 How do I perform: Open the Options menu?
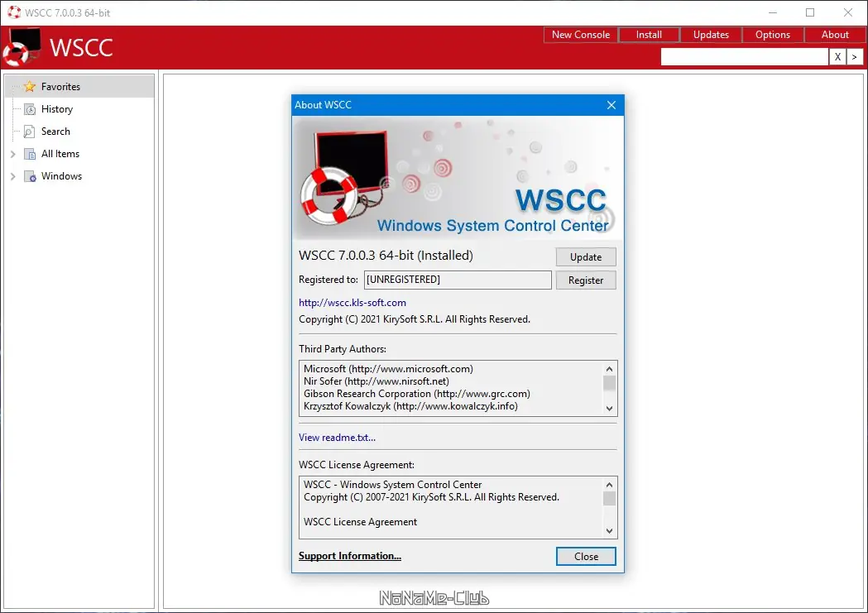pyautogui.click(x=773, y=35)
